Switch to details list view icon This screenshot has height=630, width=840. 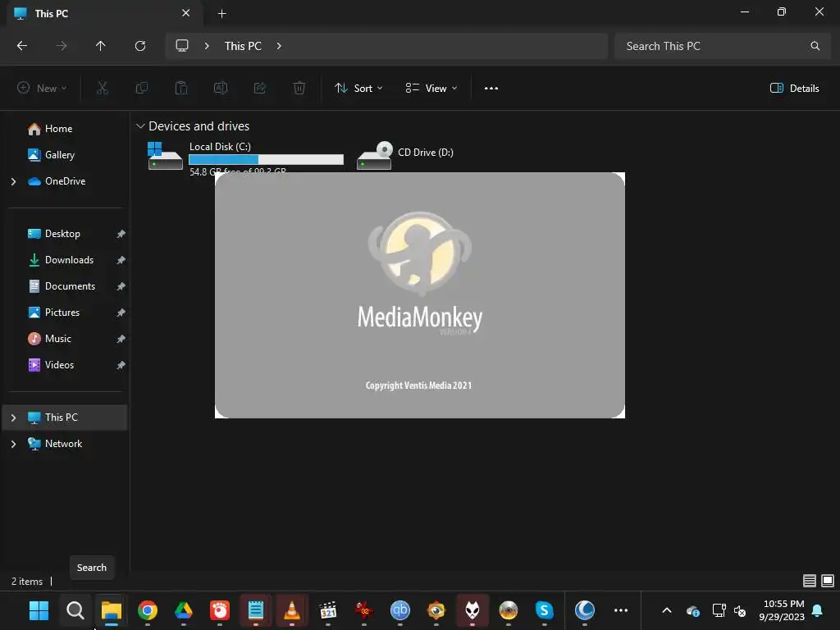[809, 581]
